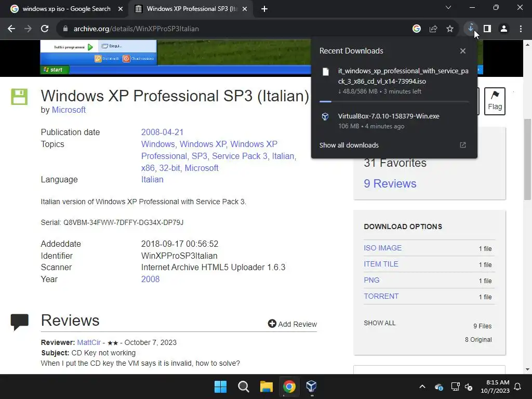Click the scrollbar down arrow

pyautogui.click(x=527, y=369)
